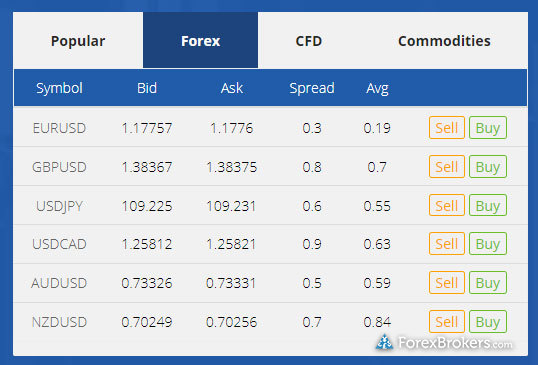
Task: Select the NZDUSD symbol
Action: click(59, 322)
